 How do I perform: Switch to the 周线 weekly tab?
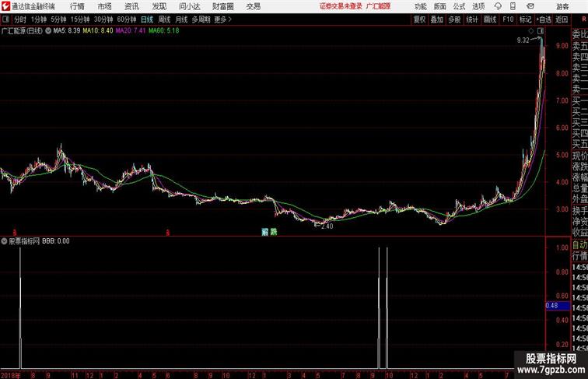164,19
